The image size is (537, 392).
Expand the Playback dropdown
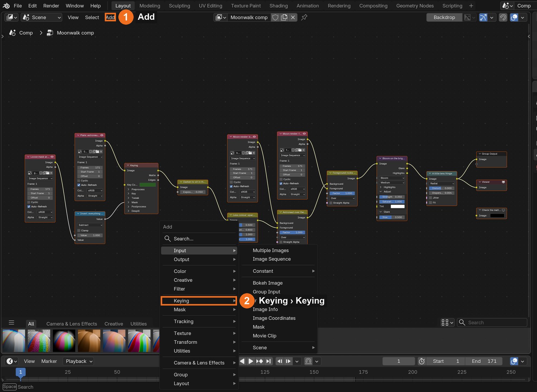tap(78, 361)
